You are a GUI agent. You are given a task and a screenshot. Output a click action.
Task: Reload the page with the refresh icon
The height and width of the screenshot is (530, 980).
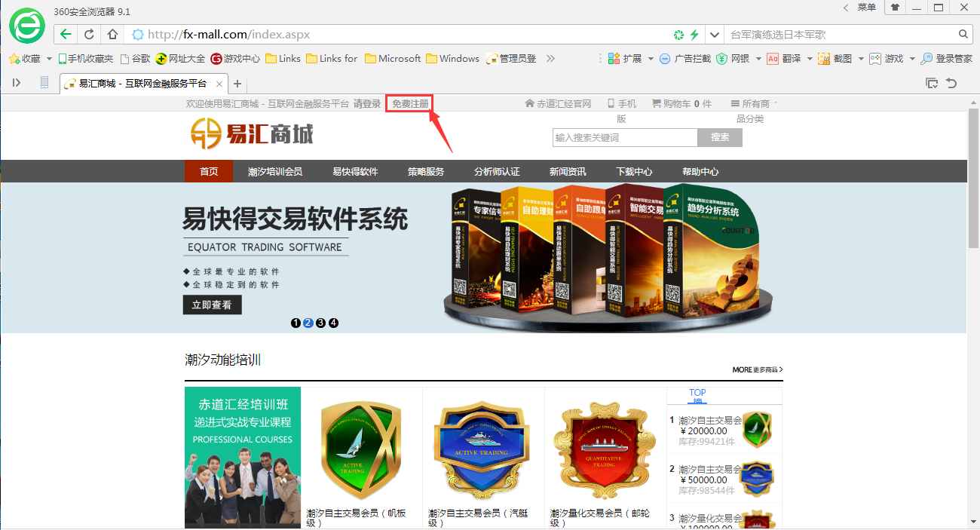[89, 35]
